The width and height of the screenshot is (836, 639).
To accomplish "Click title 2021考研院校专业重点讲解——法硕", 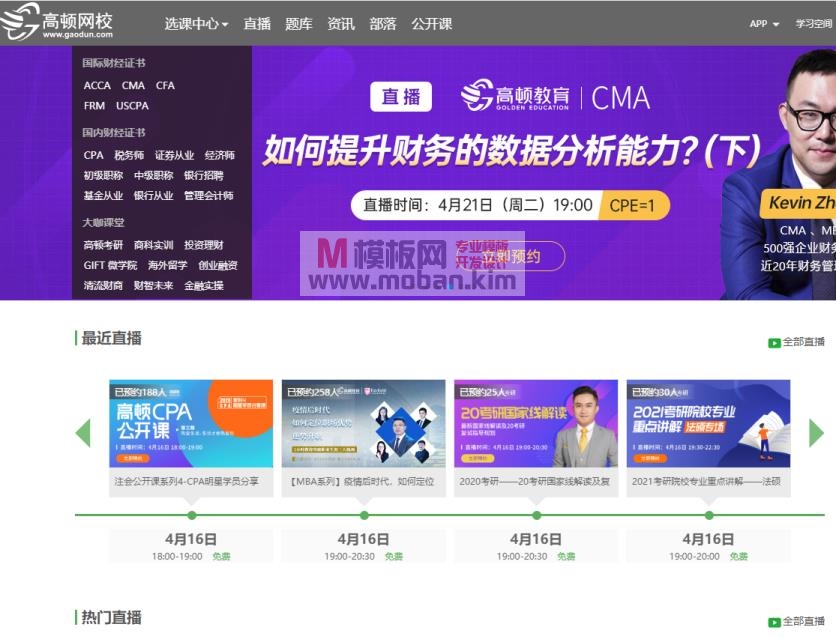I will 706,481.
